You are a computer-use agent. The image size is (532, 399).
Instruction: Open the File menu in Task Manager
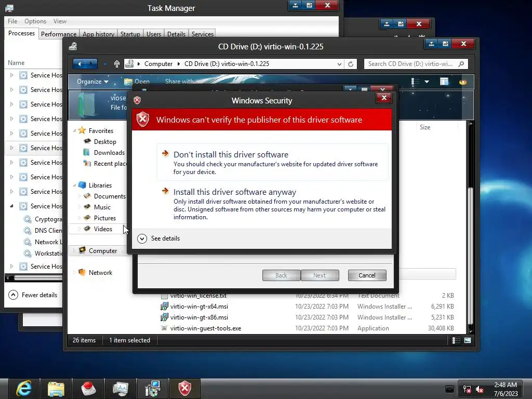(12, 21)
